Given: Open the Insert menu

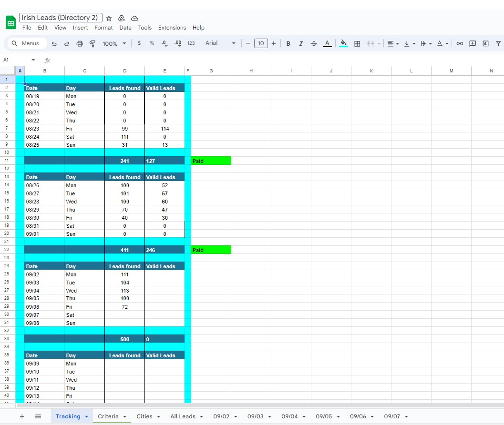Looking at the screenshot, I should (81, 28).
